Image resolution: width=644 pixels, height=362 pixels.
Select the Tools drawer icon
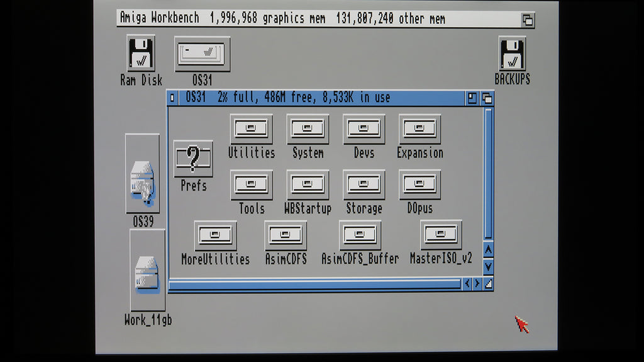click(251, 184)
